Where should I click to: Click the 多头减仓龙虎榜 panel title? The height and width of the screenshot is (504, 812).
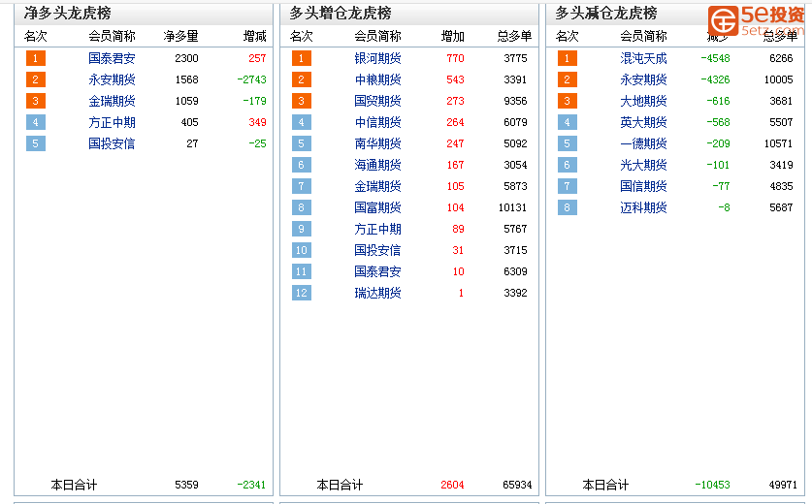(x=606, y=13)
